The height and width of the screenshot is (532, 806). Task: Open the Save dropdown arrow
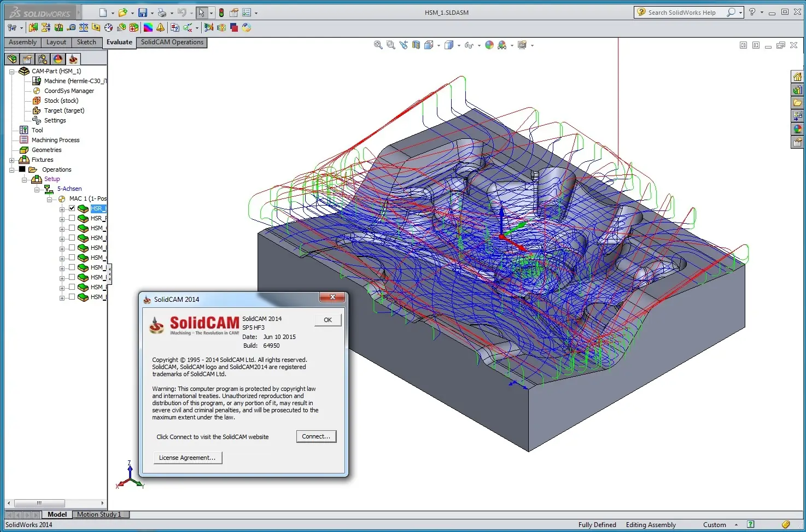tap(152, 13)
